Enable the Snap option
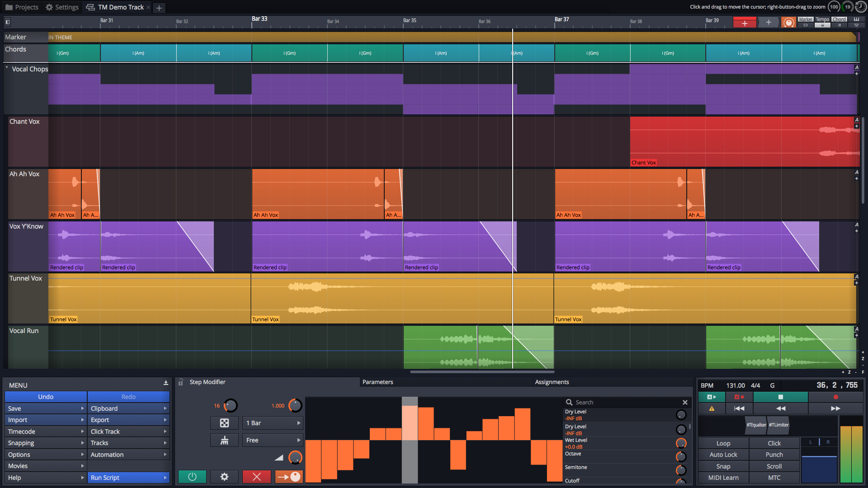Image resolution: width=868 pixels, height=488 pixels. (723, 466)
